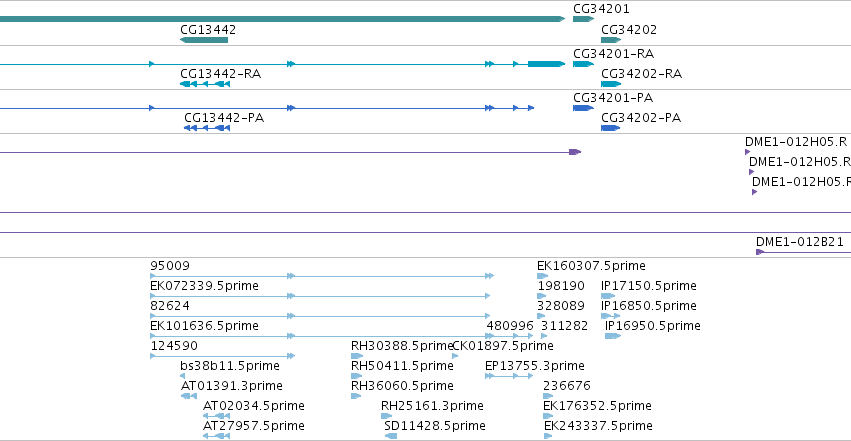Click AT02034.5prime EST label
The height and width of the screenshot is (441, 851).
pyautogui.click(x=253, y=406)
